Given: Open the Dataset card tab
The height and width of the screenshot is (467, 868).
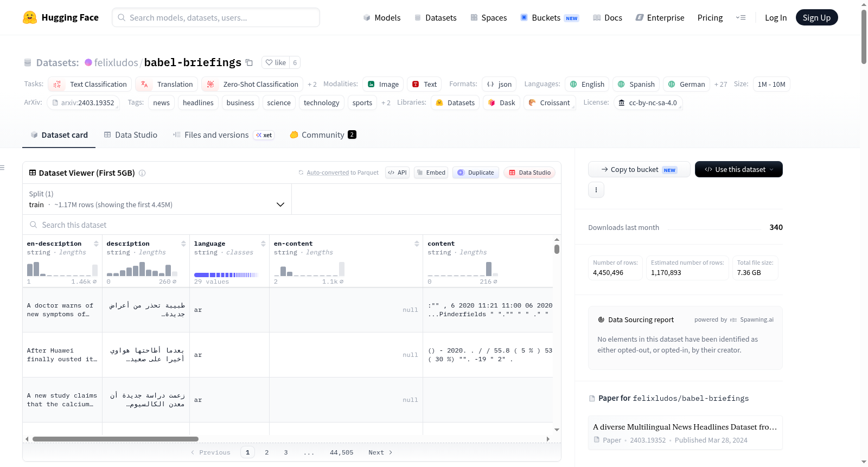Looking at the screenshot, I should (x=59, y=135).
